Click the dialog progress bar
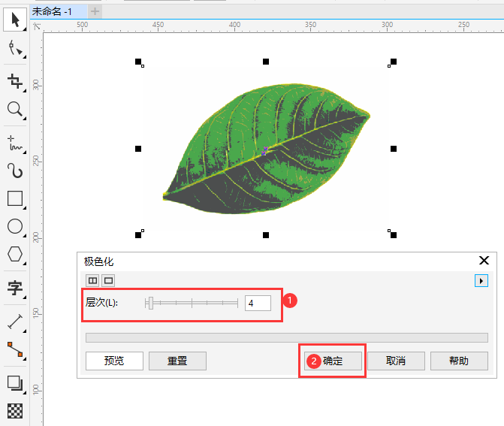Screen dimensions: 504x426 click(x=287, y=337)
